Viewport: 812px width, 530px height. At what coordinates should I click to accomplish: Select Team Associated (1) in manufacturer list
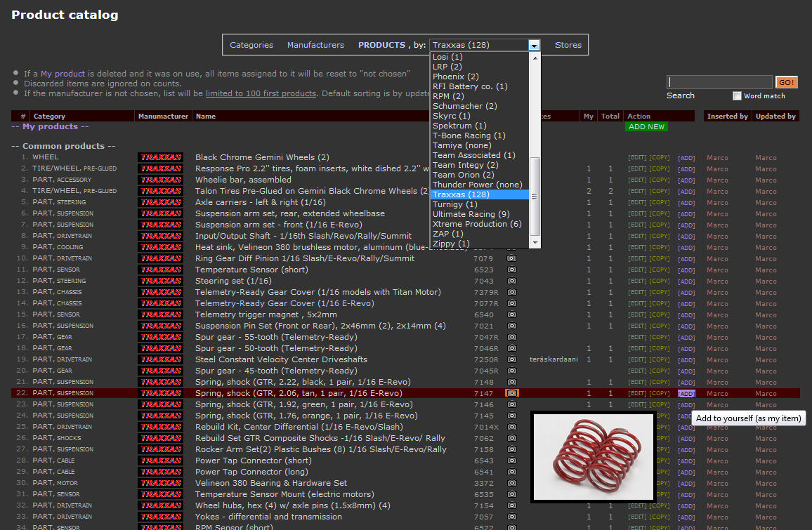click(x=473, y=155)
